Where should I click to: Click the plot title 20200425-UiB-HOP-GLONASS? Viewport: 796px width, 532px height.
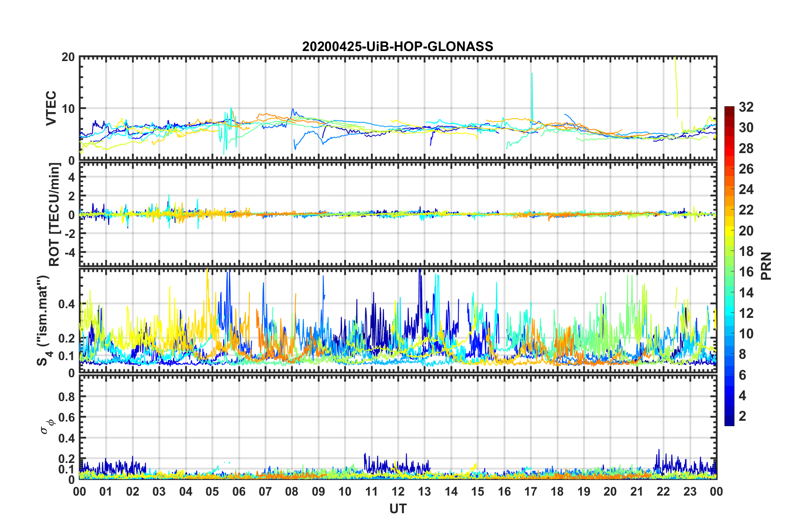pyautogui.click(x=398, y=46)
